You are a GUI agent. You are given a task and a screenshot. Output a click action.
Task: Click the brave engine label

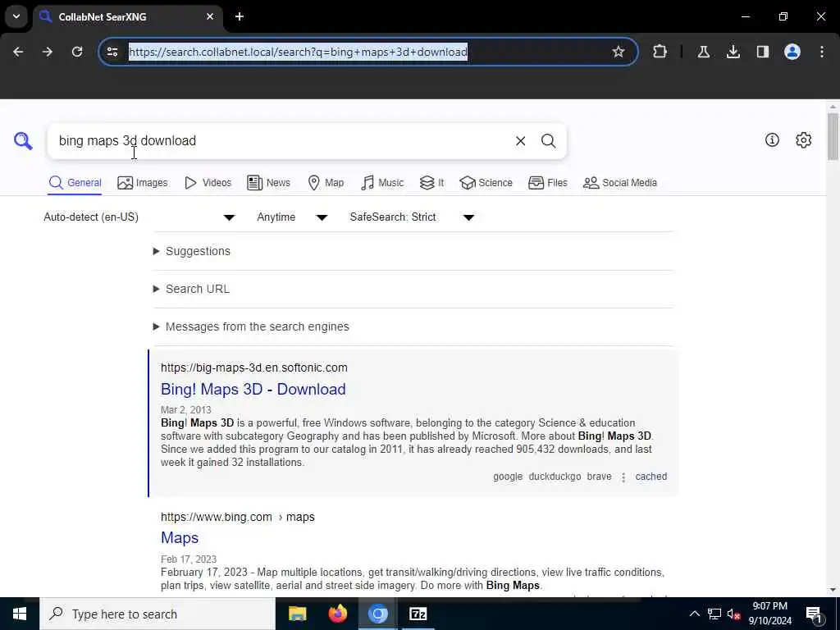point(599,477)
